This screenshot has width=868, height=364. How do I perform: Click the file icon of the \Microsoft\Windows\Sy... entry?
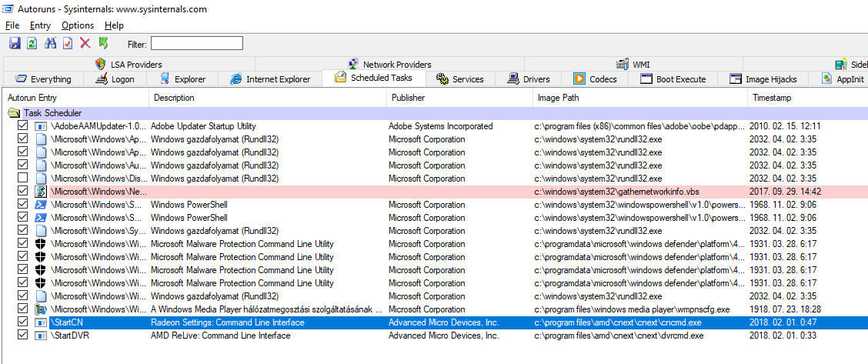(41, 231)
